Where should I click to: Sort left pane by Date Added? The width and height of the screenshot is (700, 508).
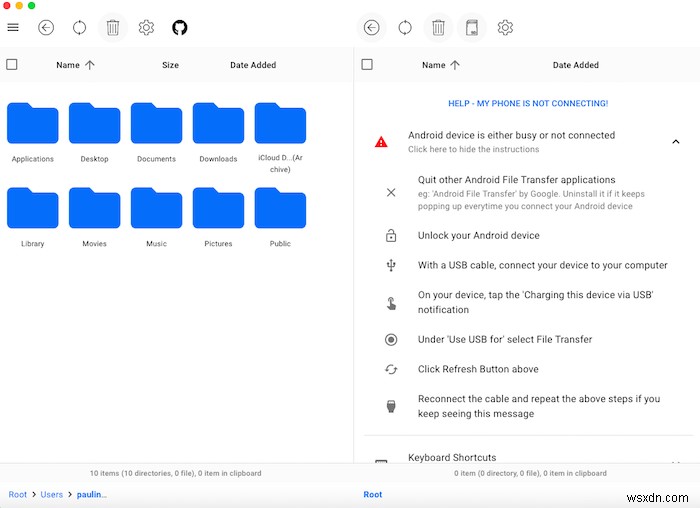253,65
